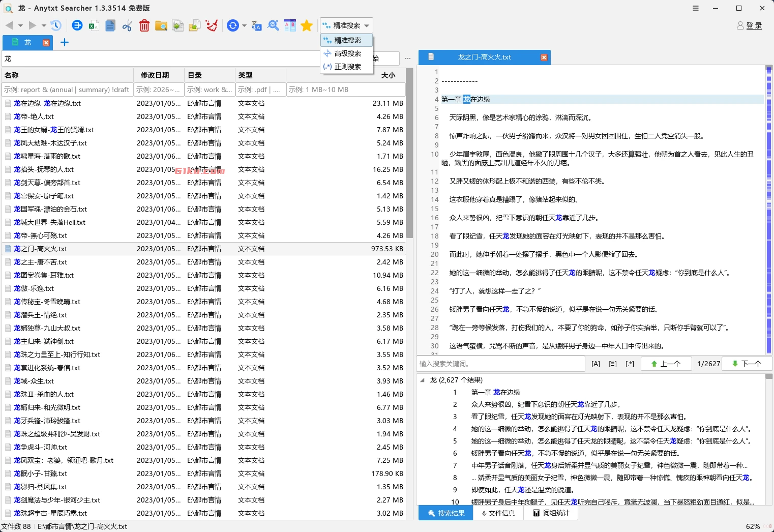Click the scissors cut icon
The height and width of the screenshot is (532, 774).
pos(127,25)
